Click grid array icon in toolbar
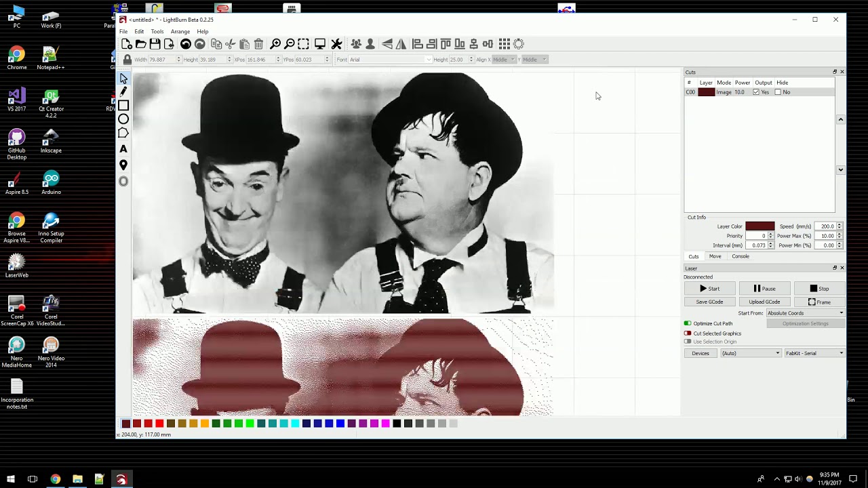 pos(505,44)
